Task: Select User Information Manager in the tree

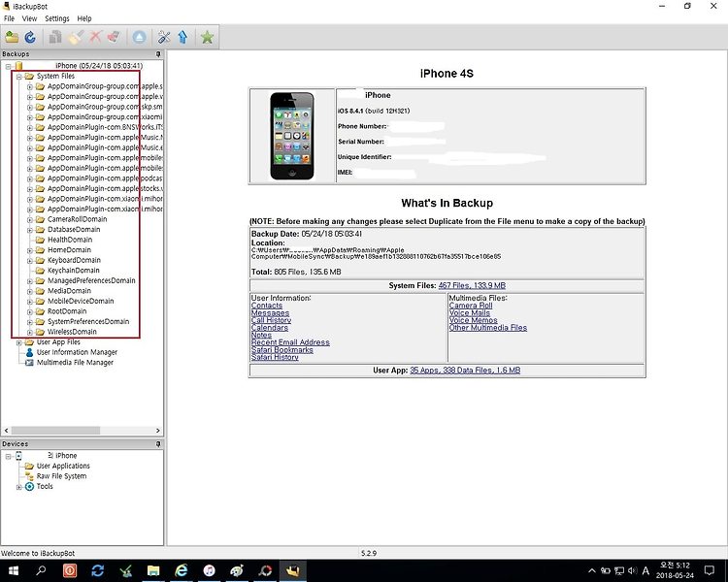Action: point(77,352)
